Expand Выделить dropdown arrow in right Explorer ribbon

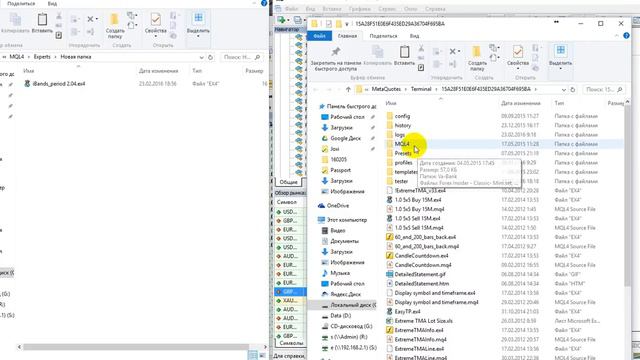pos(560,69)
